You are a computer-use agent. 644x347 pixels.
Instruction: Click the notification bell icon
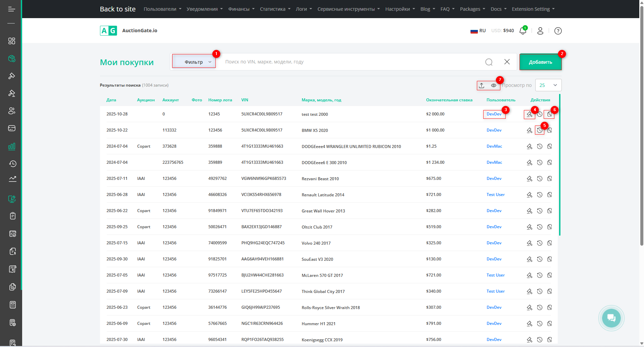[523, 31]
